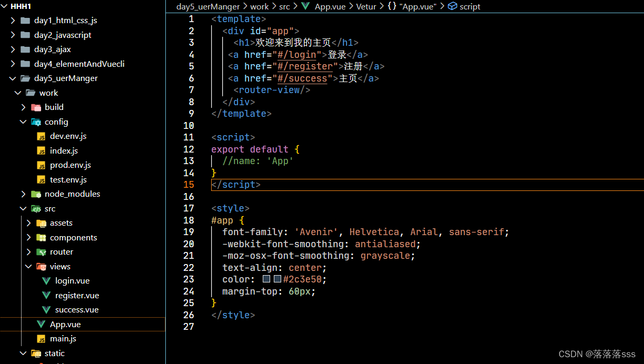
Task: Click the script cube icon in the breadcrumb
Action: point(453,6)
